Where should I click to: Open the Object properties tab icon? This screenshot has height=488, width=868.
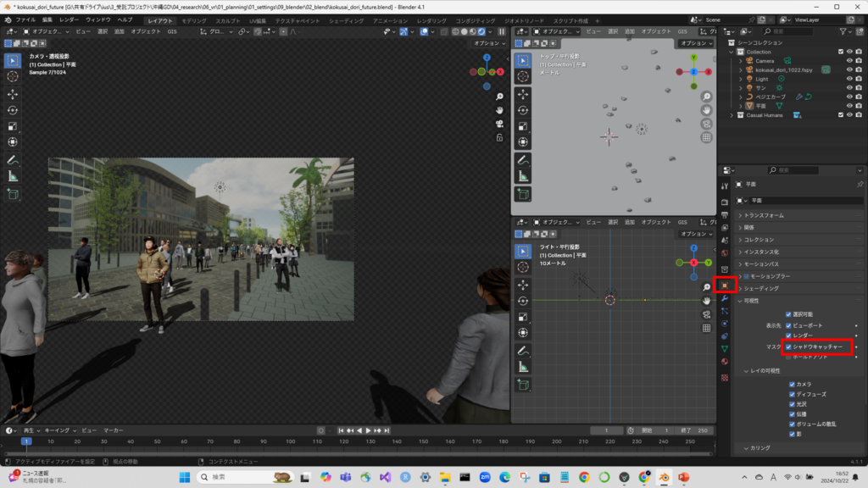724,286
